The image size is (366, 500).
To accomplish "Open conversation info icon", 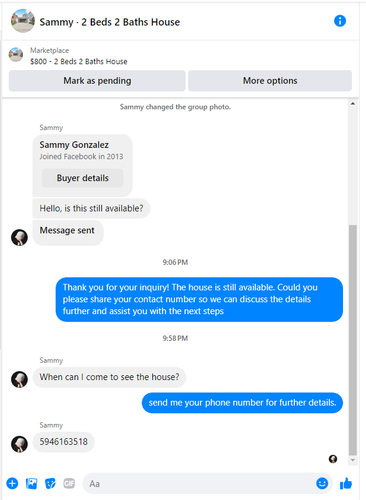I will (340, 21).
